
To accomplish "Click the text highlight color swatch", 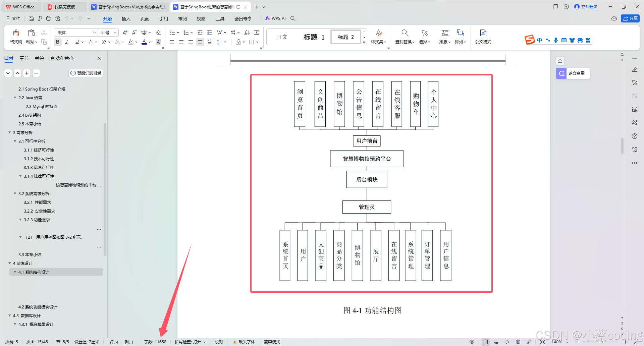I will click(131, 42).
